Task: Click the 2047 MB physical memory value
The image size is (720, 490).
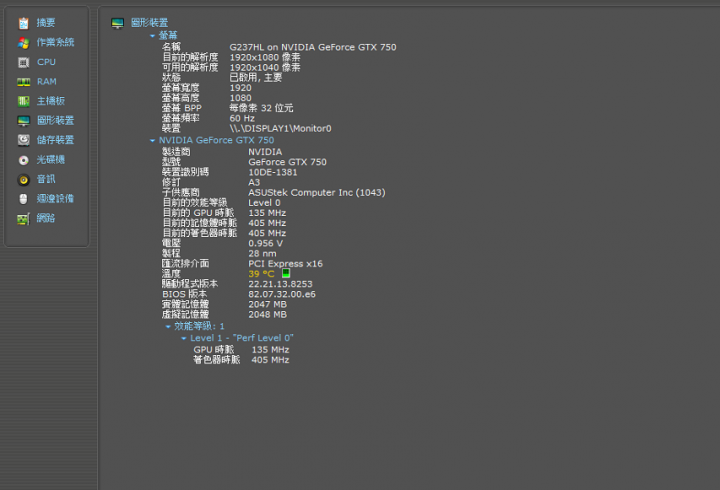Action: coord(267,304)
